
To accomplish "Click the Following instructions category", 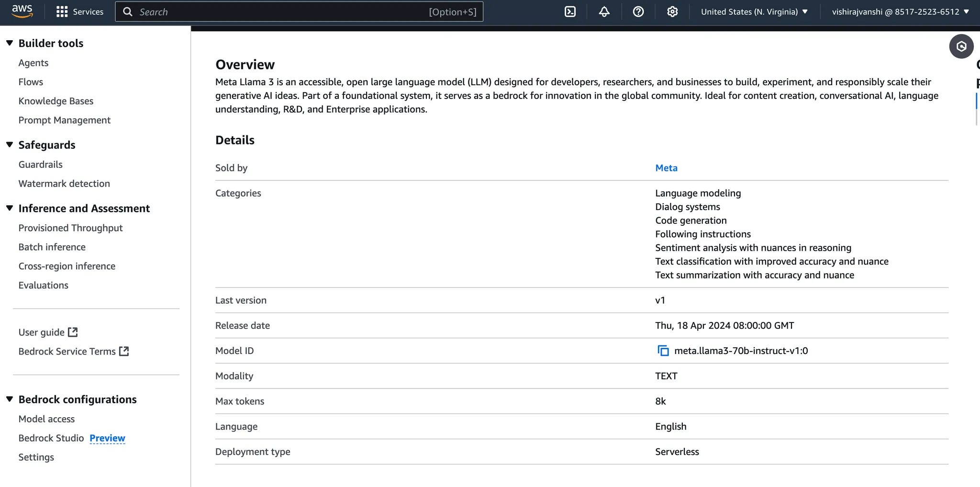I will pyautogui.click(x=703, y=234).
